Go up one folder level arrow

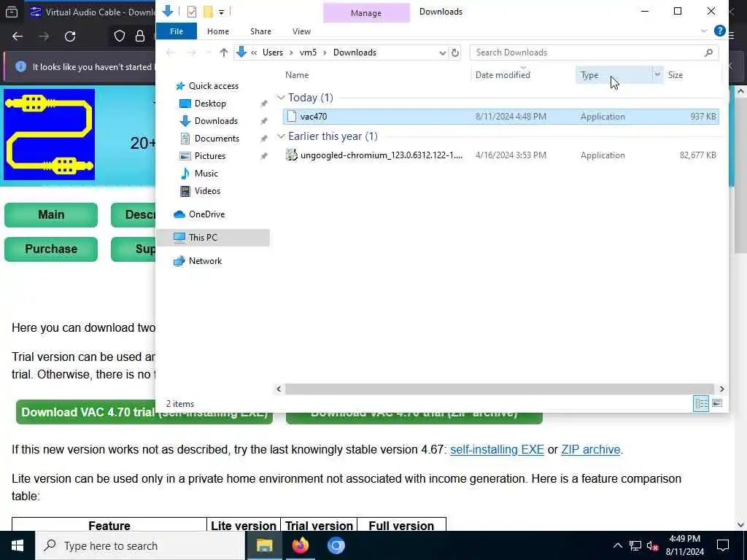[223, 52]
